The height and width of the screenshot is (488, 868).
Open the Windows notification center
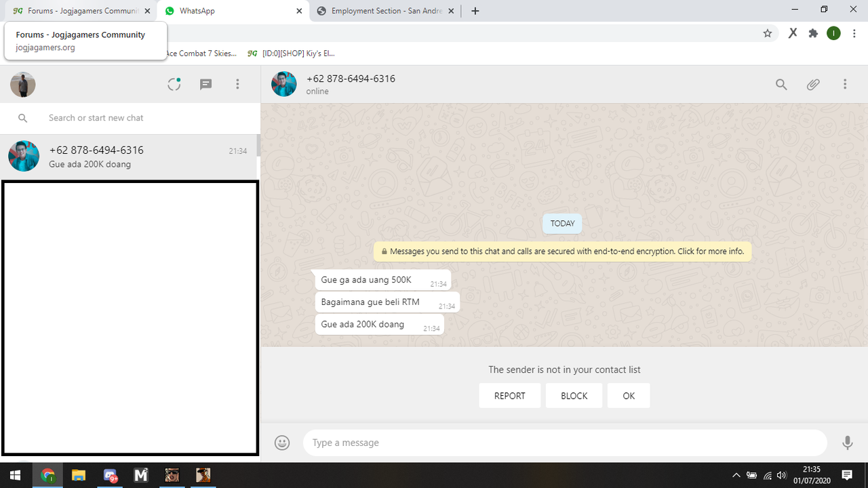pos(847,475)
